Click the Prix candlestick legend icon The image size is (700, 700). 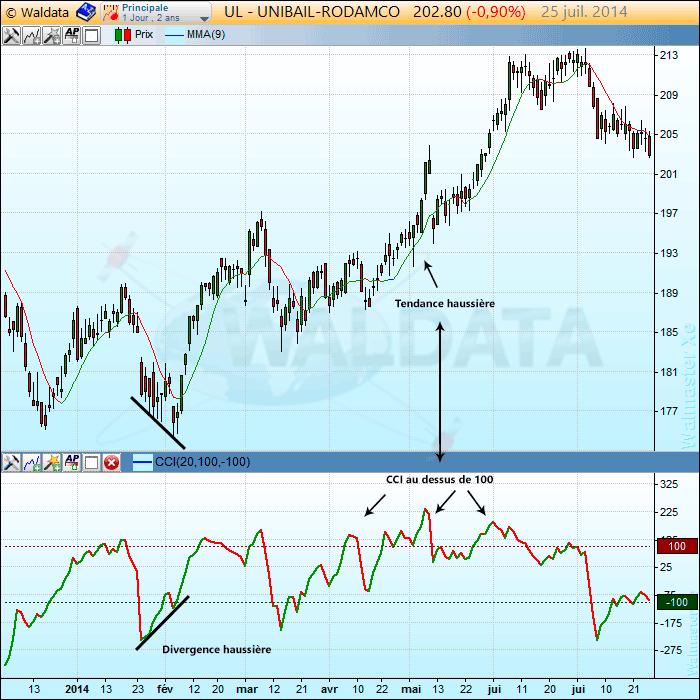123,35
